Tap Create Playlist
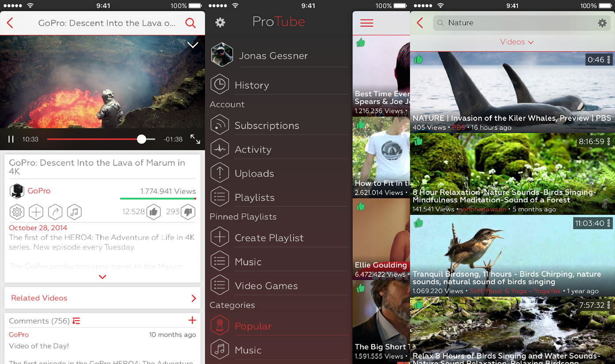This screenshot has height=364, width=615. [279, 237]
